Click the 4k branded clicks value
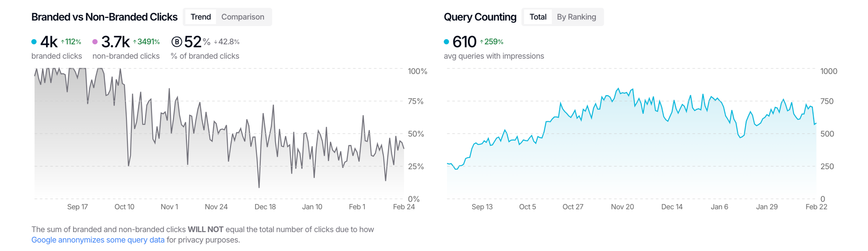The height and width of the screenshot is (251, 868). coord(49,42)
